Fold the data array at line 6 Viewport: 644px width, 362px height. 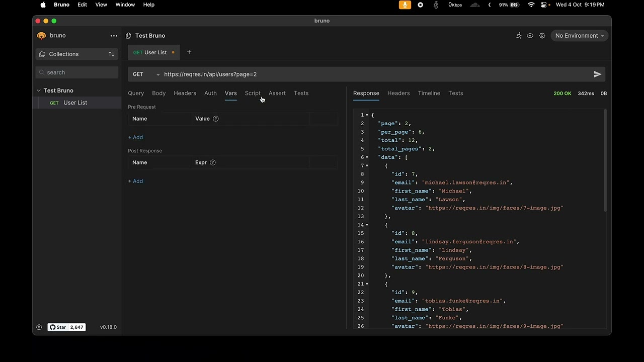pyautogui.click(x=367, y=157)
